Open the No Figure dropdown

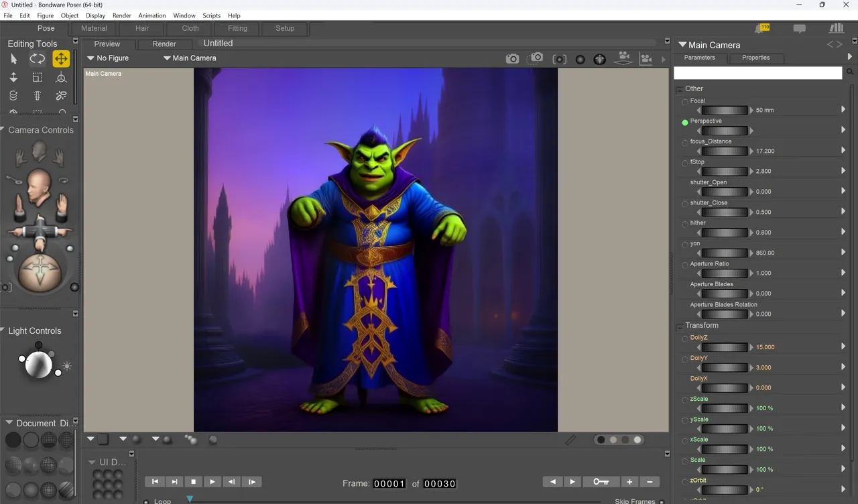pos(108,58)
